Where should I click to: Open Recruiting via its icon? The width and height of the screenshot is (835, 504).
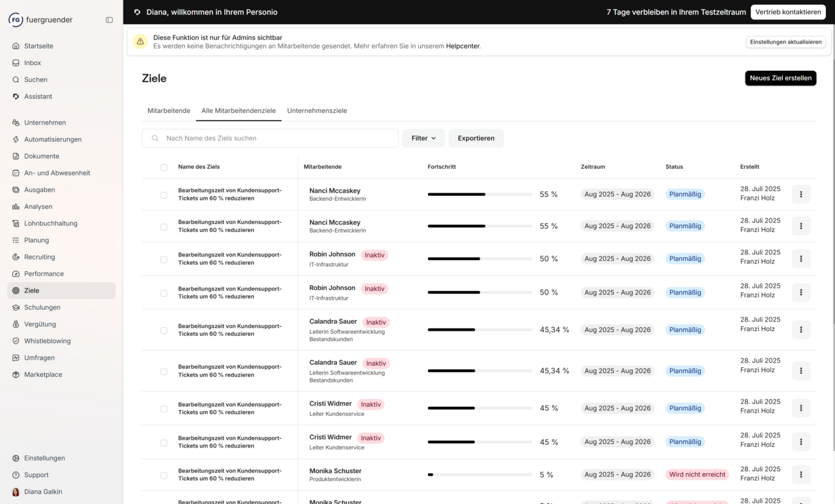(x=16, y=257)
